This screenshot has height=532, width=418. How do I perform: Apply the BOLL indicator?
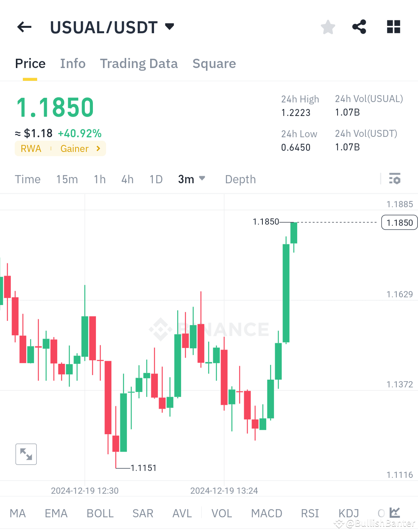coord(100,513)
